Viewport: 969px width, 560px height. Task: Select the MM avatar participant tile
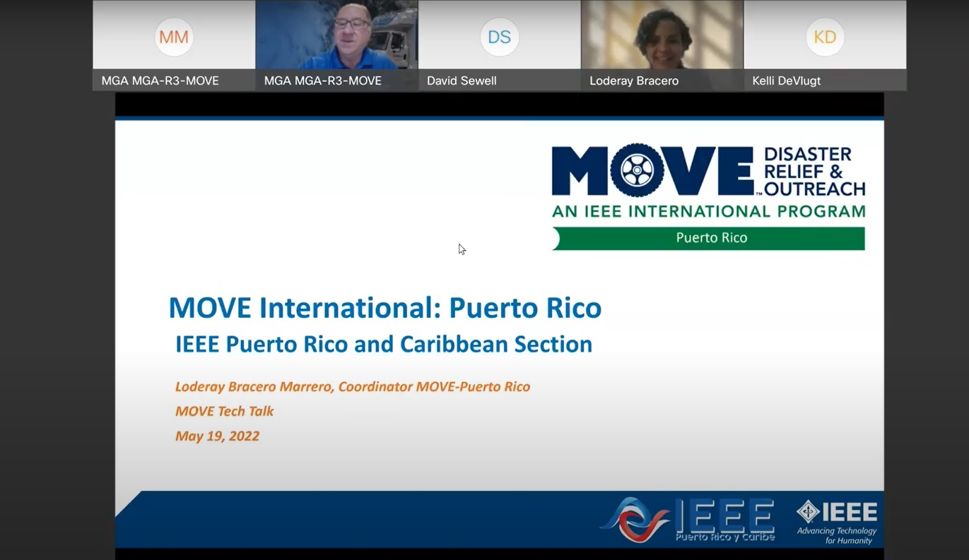(174, 45)
